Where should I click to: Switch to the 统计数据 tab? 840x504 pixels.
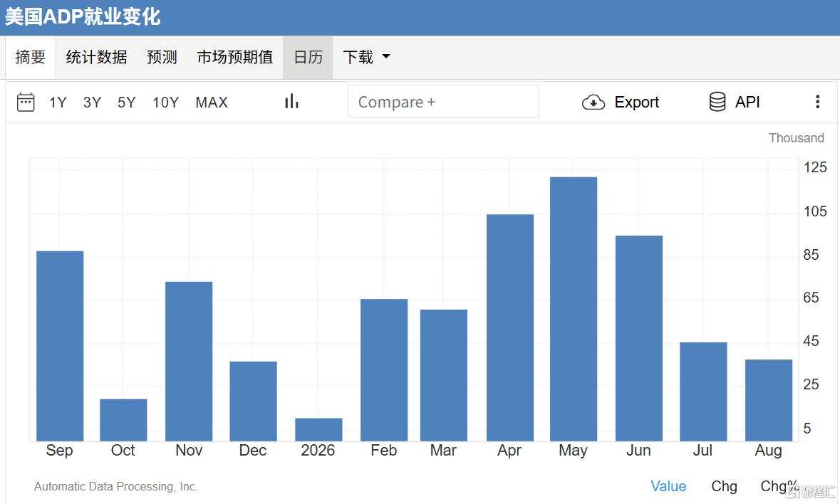coord(96,57)
